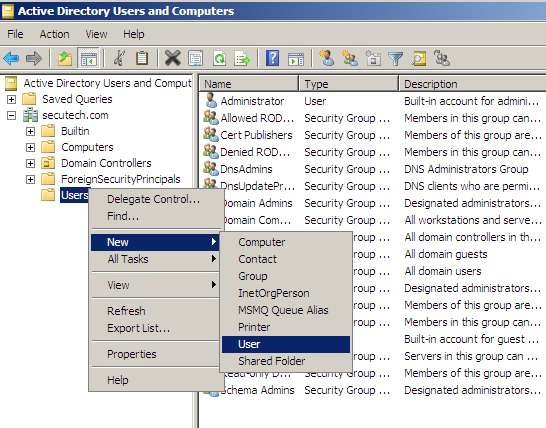Click the Cut scissors icon
The width and height of the screenshot is (546, 428).
pyautogui.click(x=120, y=58)
